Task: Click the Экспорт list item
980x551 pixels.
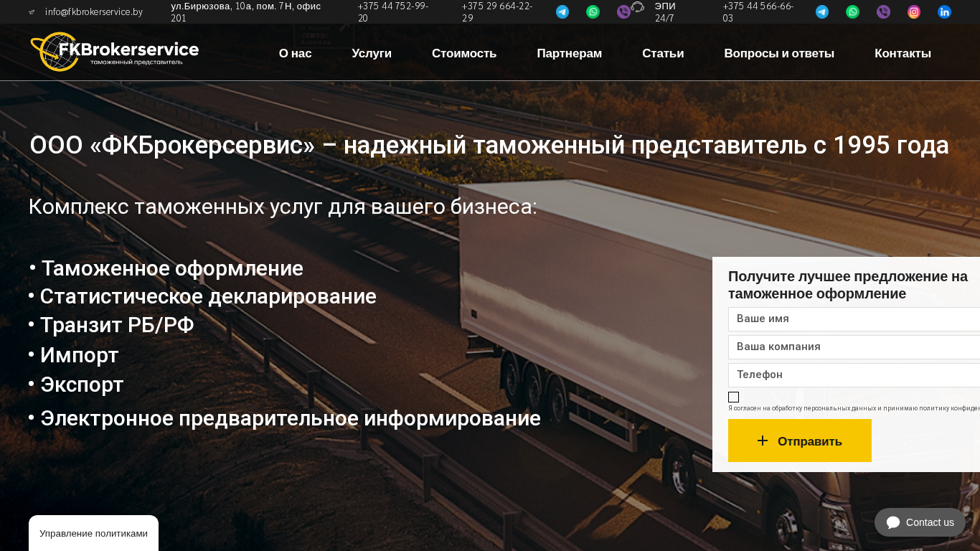Action: click(x=76, y=385)
